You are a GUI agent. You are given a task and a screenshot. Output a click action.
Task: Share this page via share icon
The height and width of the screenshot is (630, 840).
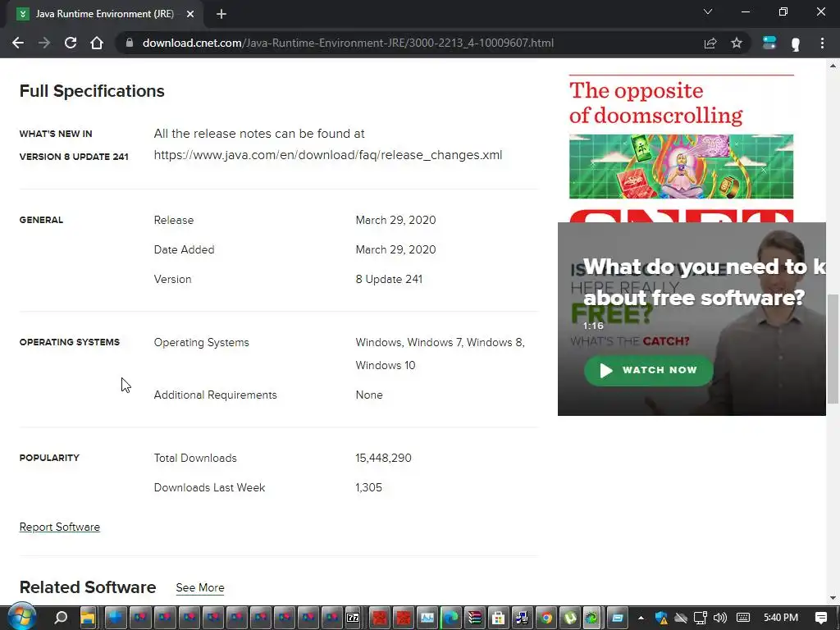(710, 43)
